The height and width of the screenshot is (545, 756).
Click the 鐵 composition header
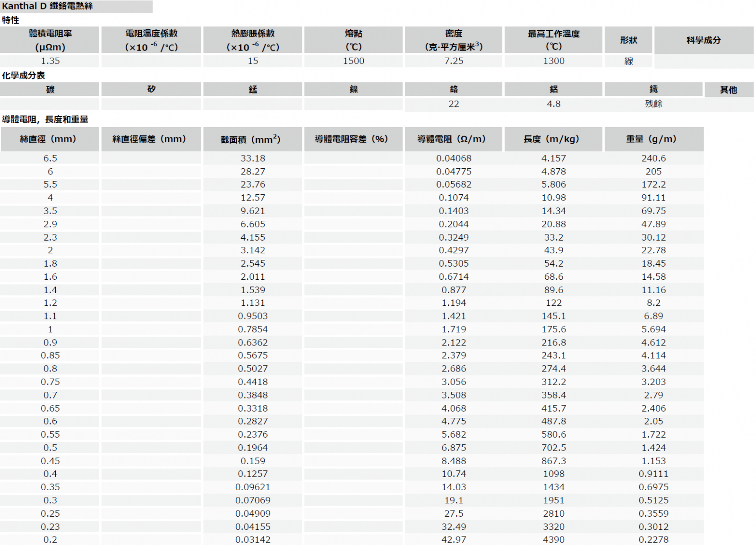(653, 89)
